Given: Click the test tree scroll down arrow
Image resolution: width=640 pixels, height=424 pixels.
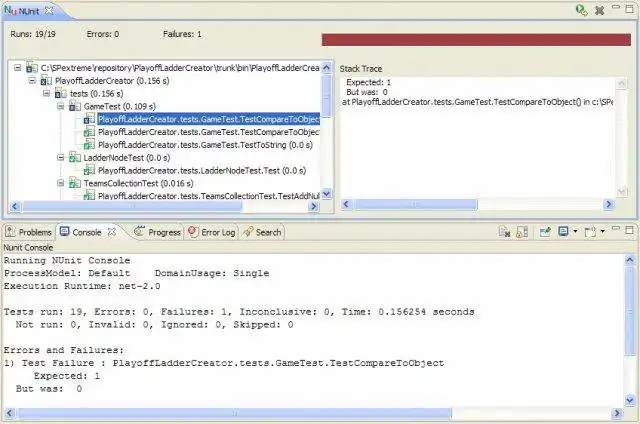Looking at the screenshot, I should pos(327,194).
